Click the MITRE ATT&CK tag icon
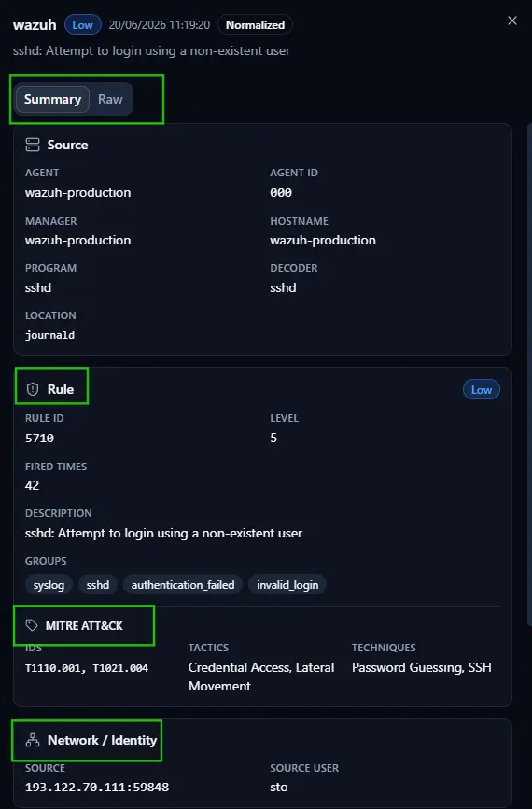Image resolution: width=532 pixels, height=809 pixels. point(32,625)
